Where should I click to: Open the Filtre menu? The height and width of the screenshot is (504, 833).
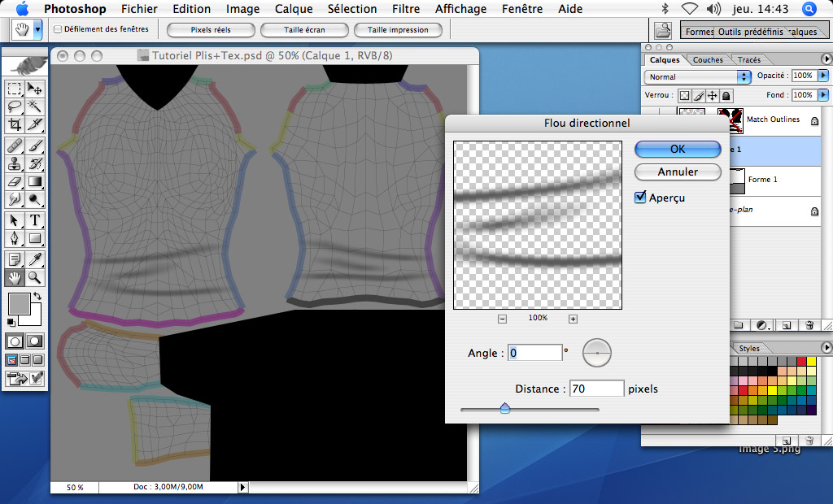[x=406, y=9]
